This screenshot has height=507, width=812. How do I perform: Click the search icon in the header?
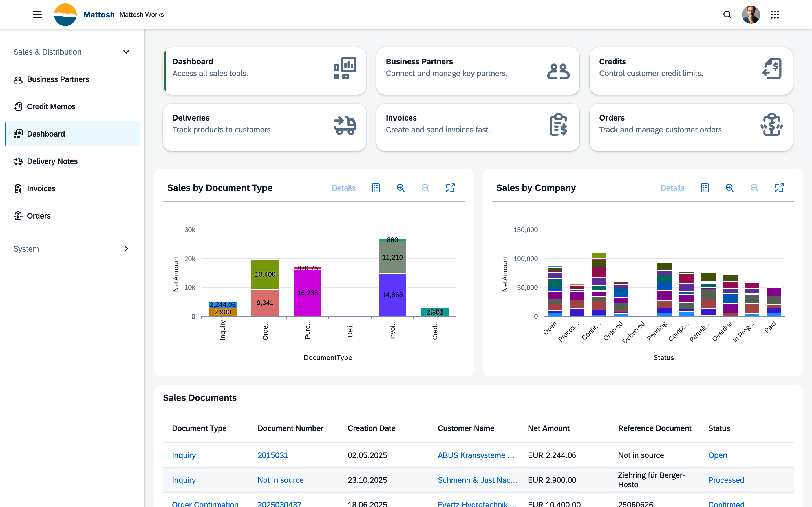click(x=727, y=14)
